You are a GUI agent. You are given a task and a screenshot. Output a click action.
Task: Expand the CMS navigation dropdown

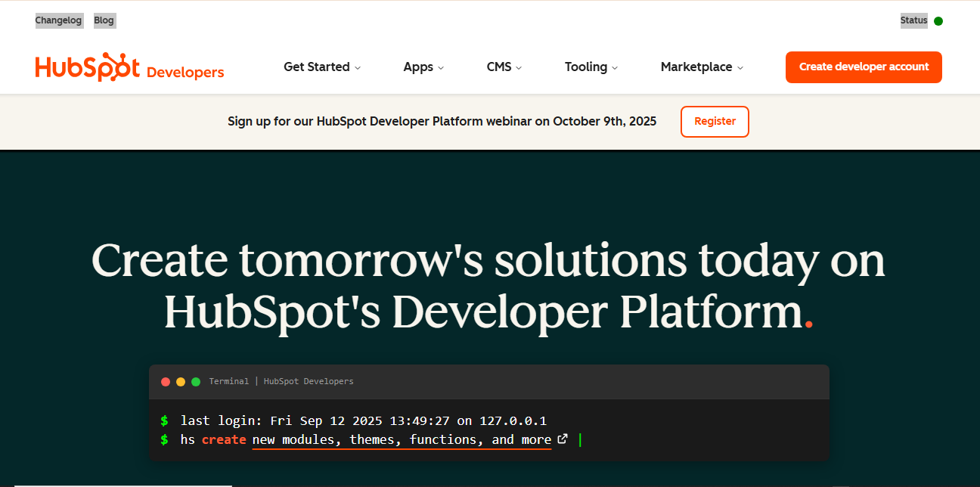click(504, 67)
